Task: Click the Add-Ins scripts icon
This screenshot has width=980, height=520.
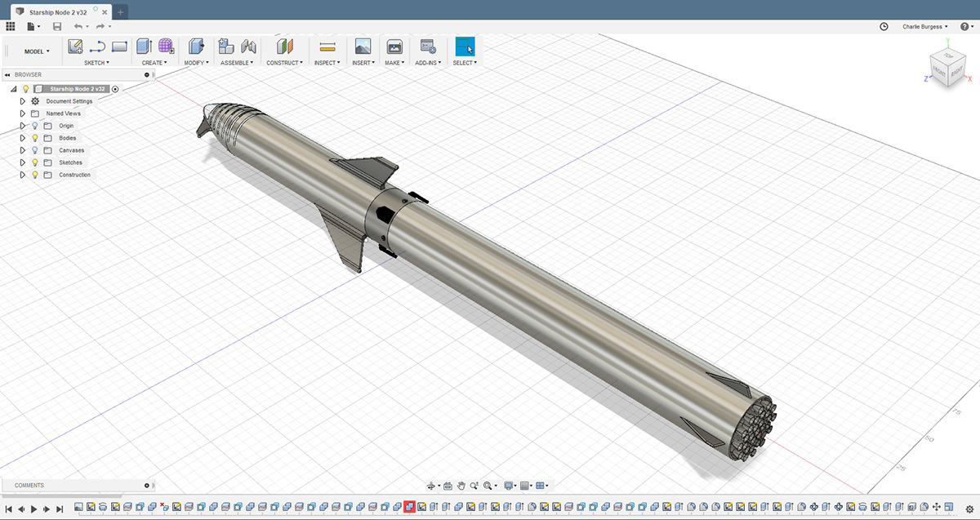Action: 428,47
